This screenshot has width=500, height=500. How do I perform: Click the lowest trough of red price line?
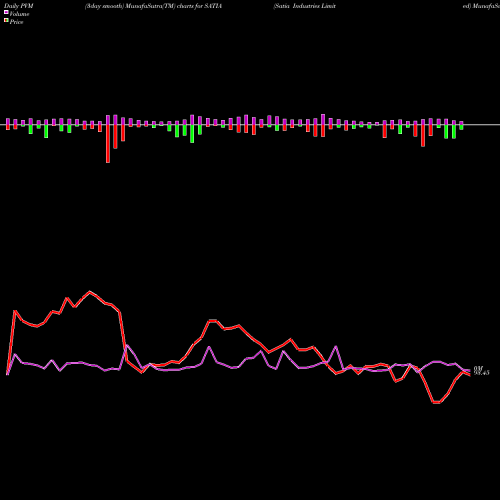pos(436,403)
